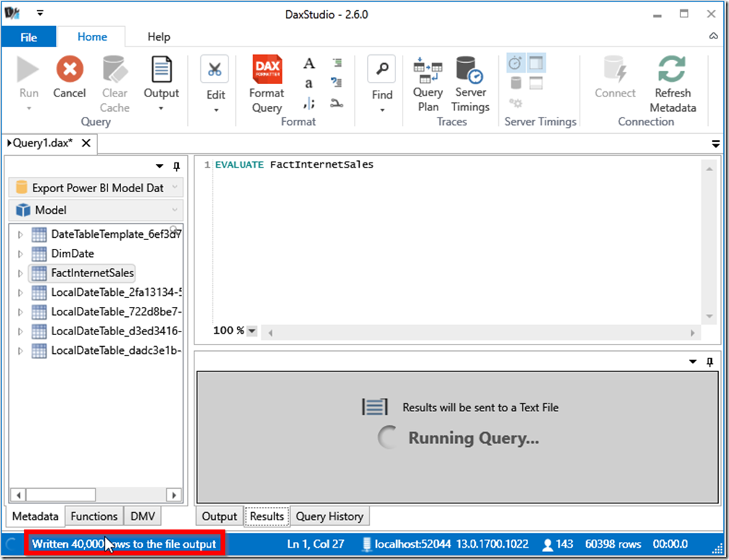
Task: Open the Export Power BI Model database dropdown
Action: coord(96,187)
